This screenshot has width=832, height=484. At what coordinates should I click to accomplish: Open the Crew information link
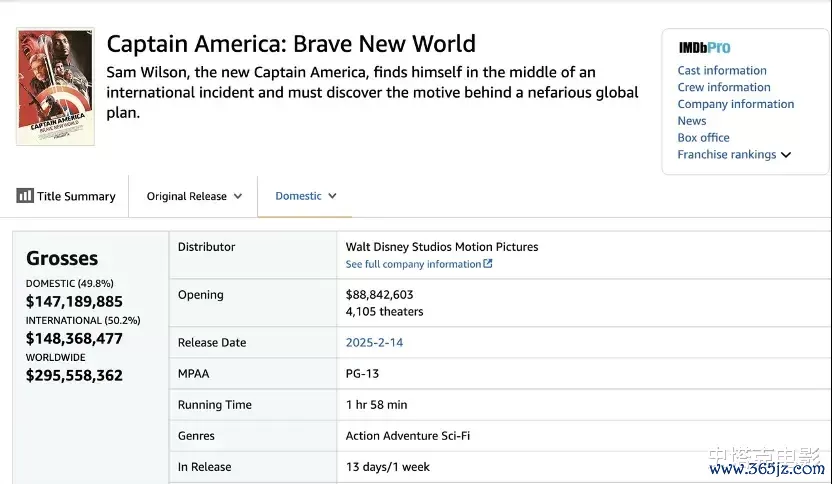tap(724, 87)
